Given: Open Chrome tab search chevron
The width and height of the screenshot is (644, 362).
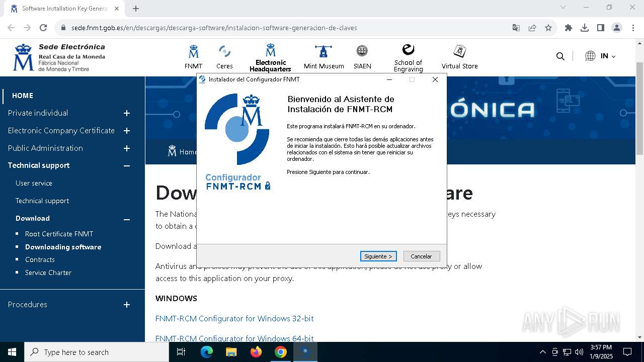Looking at the screenshot, I should pos(563,8).
